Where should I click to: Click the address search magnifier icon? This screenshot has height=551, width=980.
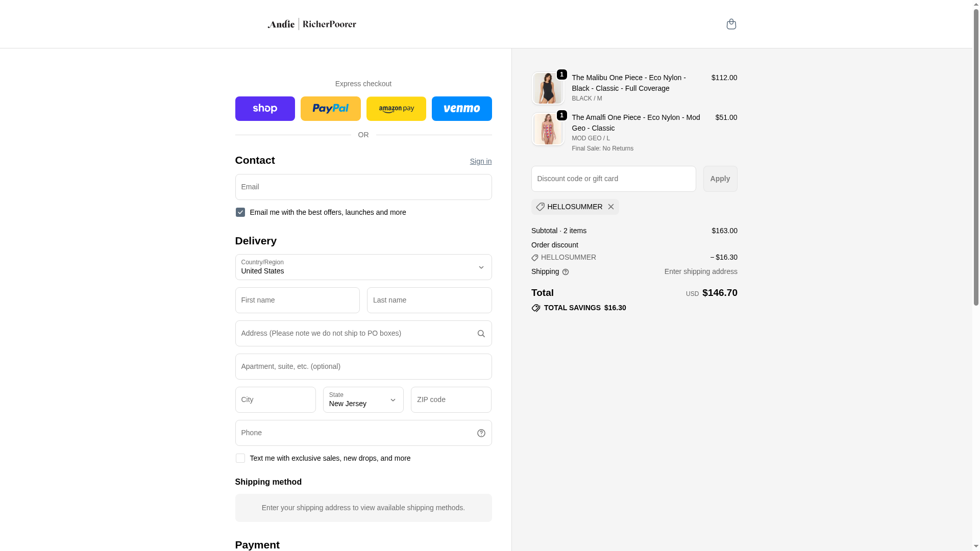point(481,334)
